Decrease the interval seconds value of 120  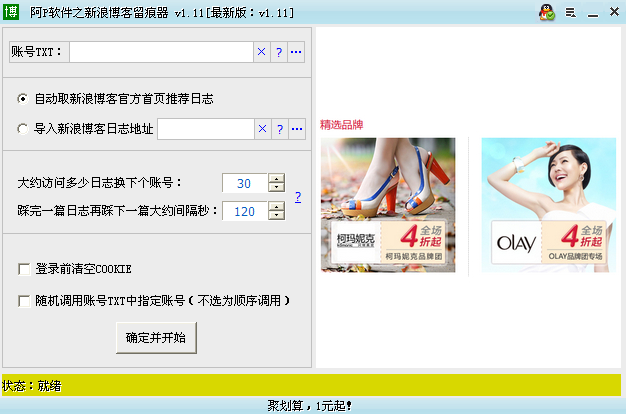tap(276, 215)
